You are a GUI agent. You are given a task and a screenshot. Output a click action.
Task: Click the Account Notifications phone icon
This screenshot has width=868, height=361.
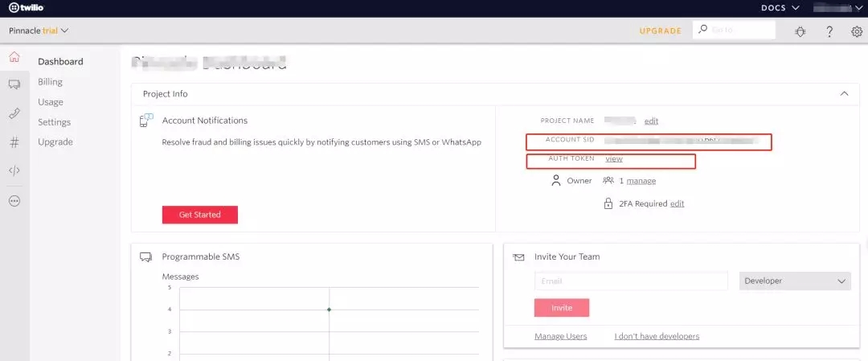[146, 120]
